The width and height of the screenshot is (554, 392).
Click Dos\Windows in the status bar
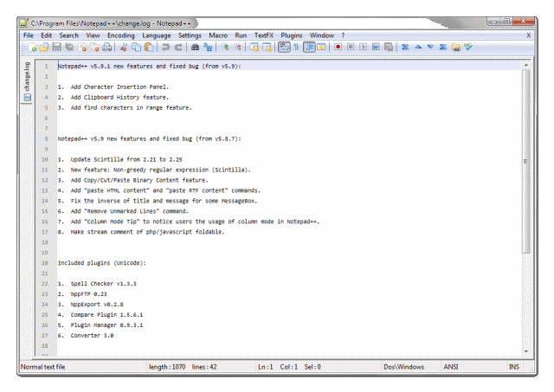point(404,367)
